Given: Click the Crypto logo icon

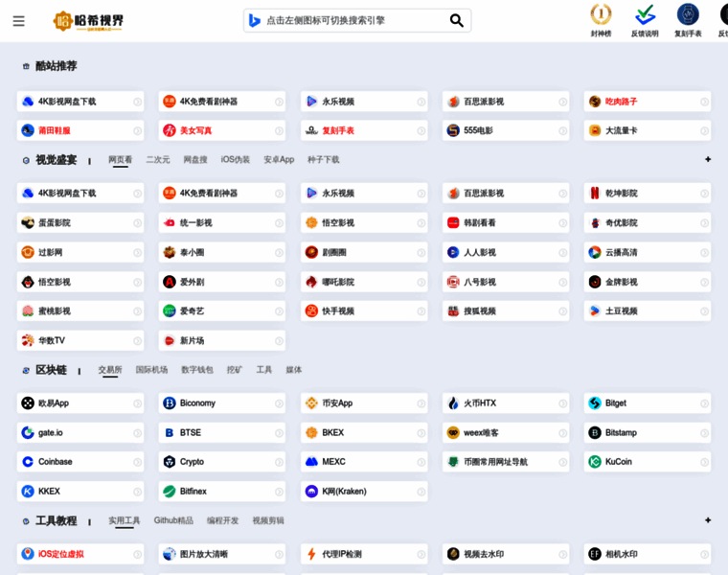Looking at the screenshot, I should tap(170, 462).
